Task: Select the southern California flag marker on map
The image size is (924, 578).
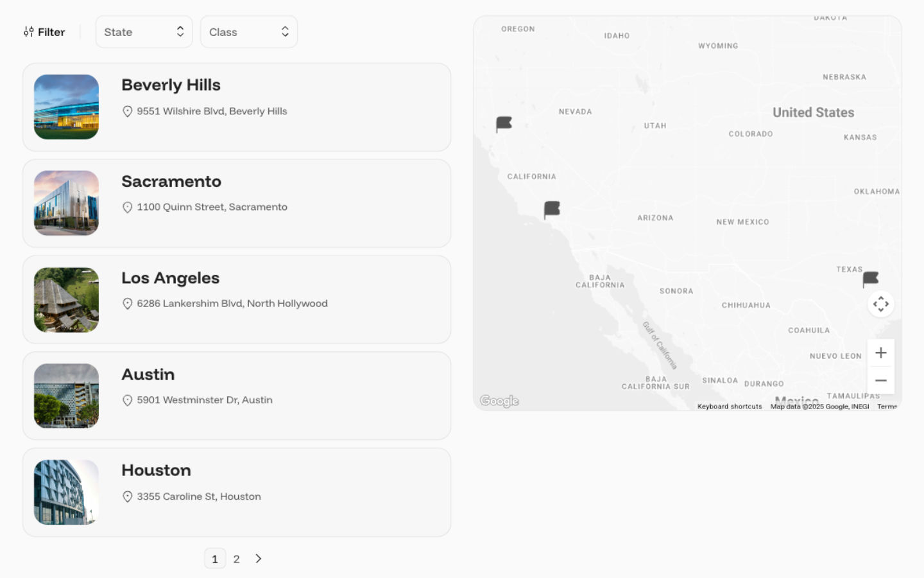Action: pyautogui.click(x=552, y=209)
